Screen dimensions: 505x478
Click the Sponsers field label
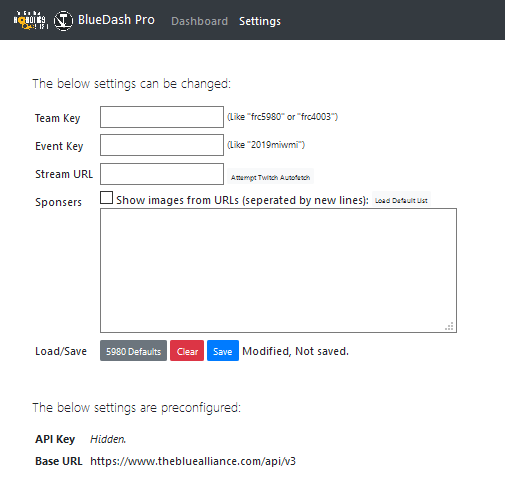click(58, 202)
